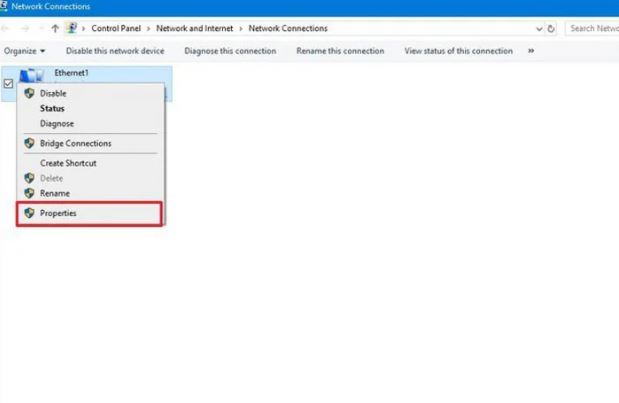Click the shield icon beside Disable
Image resolution: width=619 pixels, height=403 pixels.
pos(29,94)
